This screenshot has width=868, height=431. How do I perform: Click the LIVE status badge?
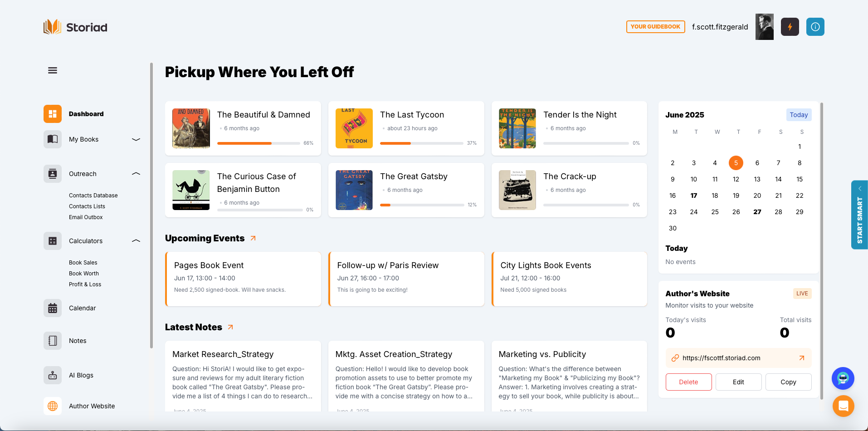pos(802,294)
